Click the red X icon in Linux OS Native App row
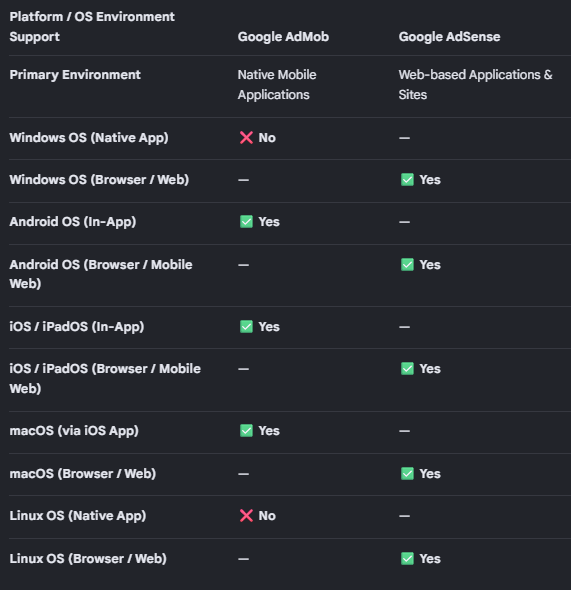The height and width of the screenshot is (590, 571). click(246, 515)
